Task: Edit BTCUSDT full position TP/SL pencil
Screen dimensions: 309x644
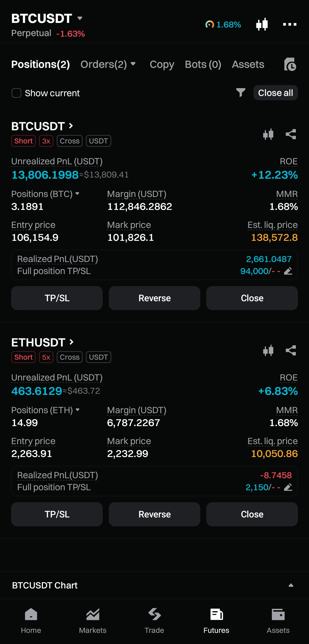Action: tap(288, 271)
